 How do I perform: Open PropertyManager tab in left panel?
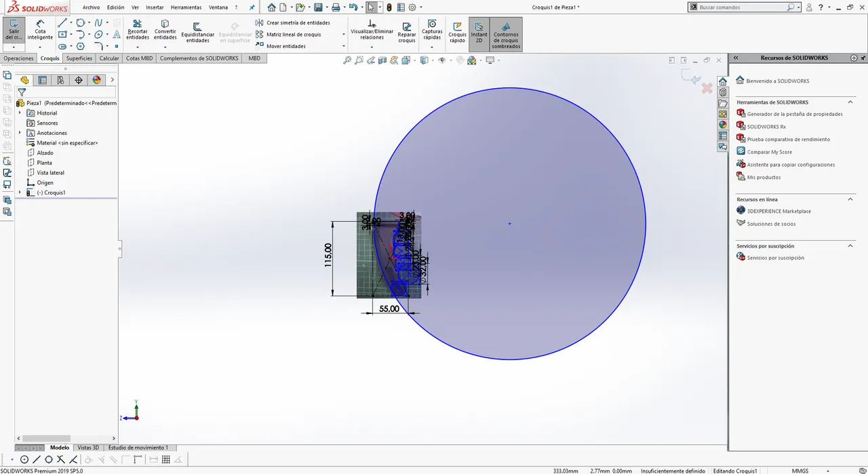(43, 80)
